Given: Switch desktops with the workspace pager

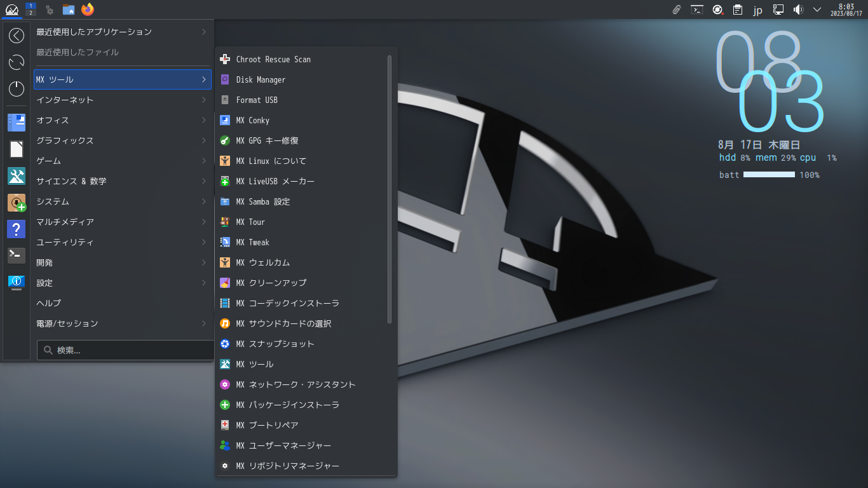Looking at the screenshot, I should (x=31, y=9).
